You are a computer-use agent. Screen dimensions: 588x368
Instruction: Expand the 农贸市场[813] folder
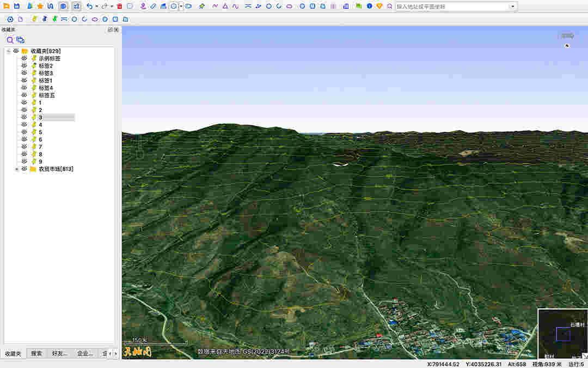coord(16,169)
